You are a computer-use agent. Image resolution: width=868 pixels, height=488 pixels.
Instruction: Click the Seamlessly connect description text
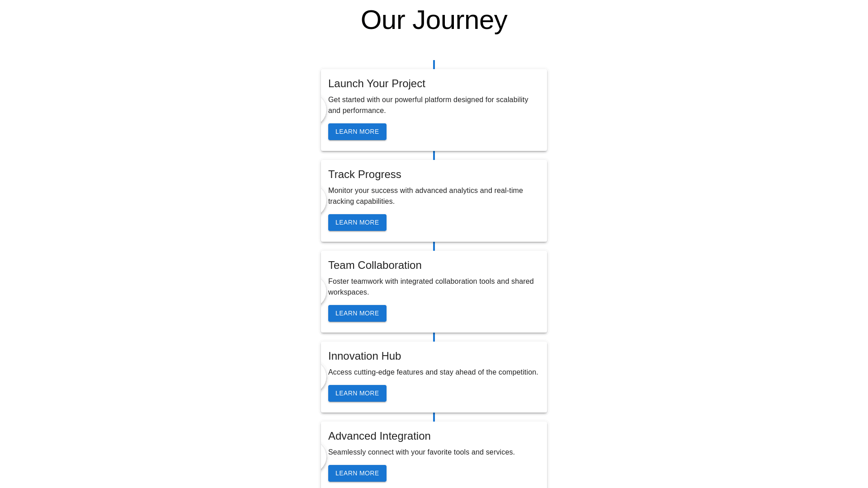pyautogui.click(x=421, y=452)
